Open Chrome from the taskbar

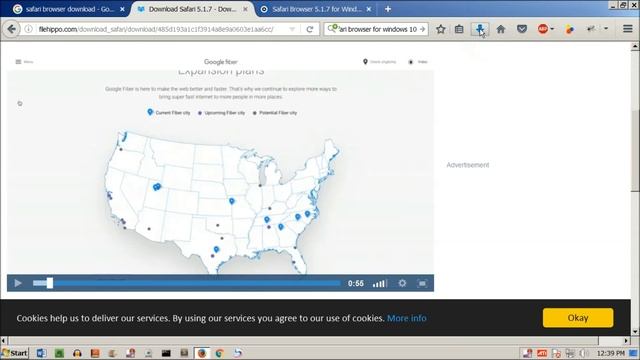click(220, 353)
